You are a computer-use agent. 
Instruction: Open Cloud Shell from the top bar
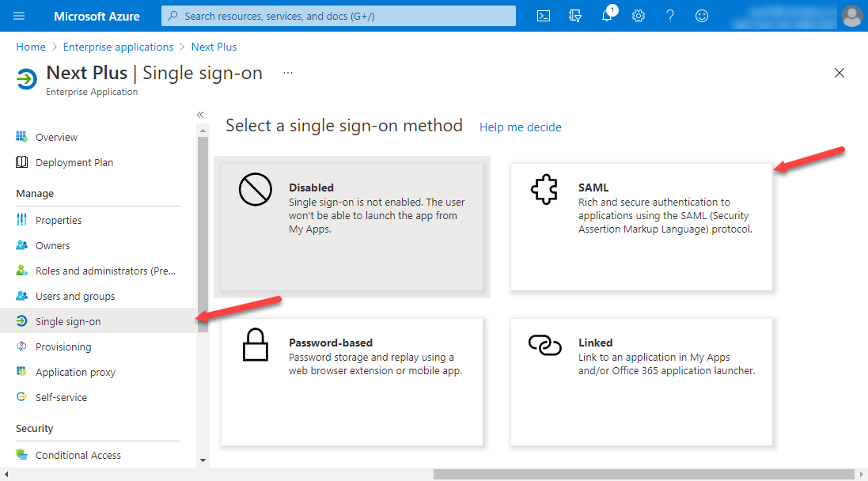[544, 16]
